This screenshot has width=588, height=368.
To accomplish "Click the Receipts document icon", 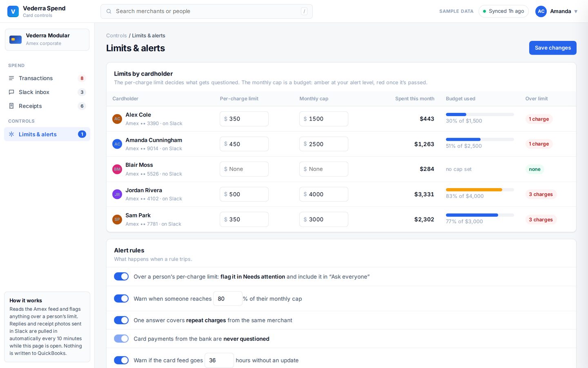I will coord(11,106).
